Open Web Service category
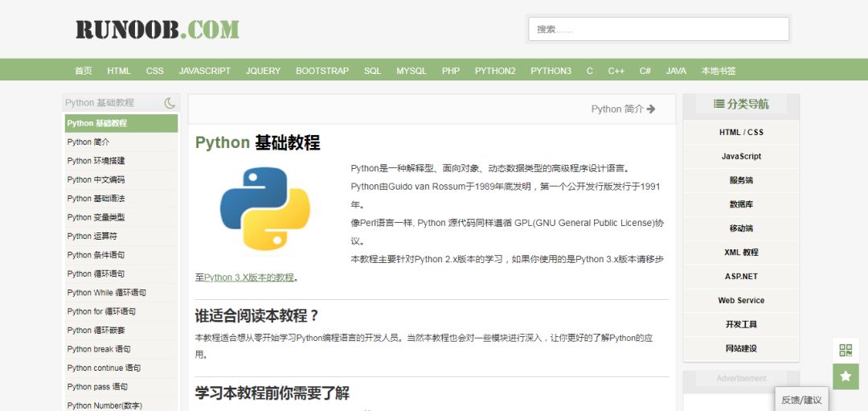 pos(741,300)
